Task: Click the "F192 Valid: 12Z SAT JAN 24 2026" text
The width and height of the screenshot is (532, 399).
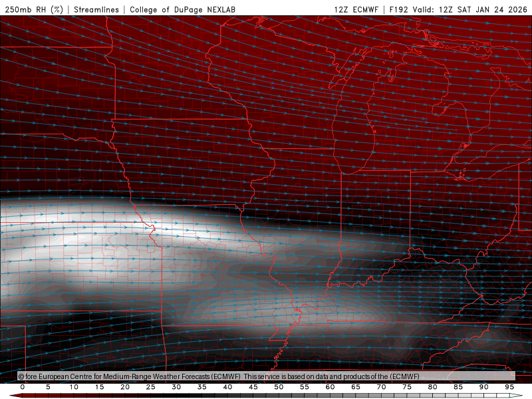Action: [x=458, y=9]
